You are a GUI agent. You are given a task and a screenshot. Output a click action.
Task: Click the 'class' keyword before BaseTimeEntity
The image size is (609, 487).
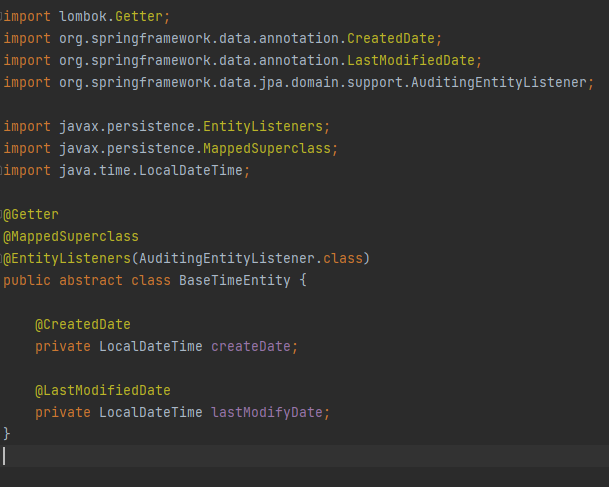pyautogui.click(x=151, y=280)
